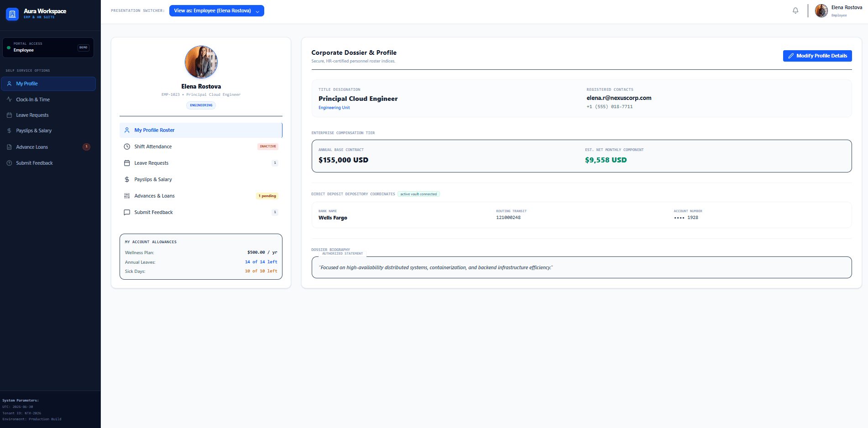This screenshot has width=868, height=428.
Task: Click the 10 of 10 left sick days value
Action: click(x=261, y=271)
